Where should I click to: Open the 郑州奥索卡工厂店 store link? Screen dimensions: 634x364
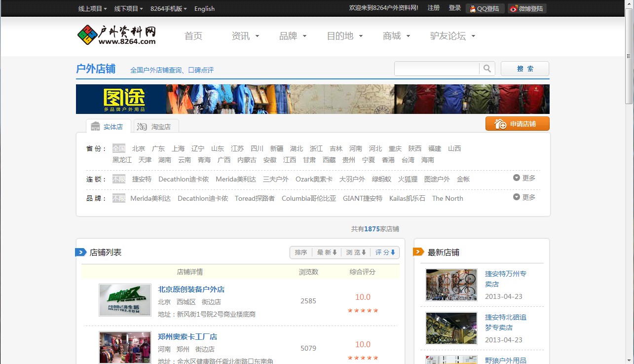click(x=186, y=337)
